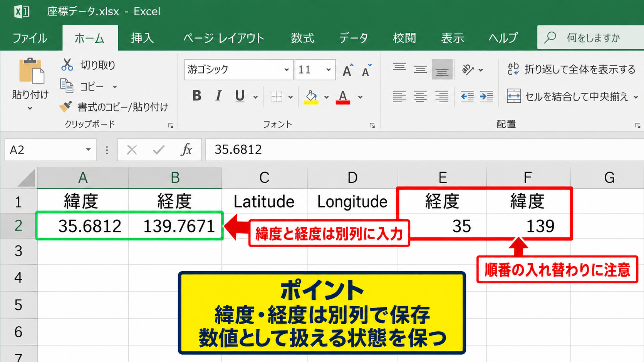
Task: Switch to the 数式 tab
Action: click(302, 38)
